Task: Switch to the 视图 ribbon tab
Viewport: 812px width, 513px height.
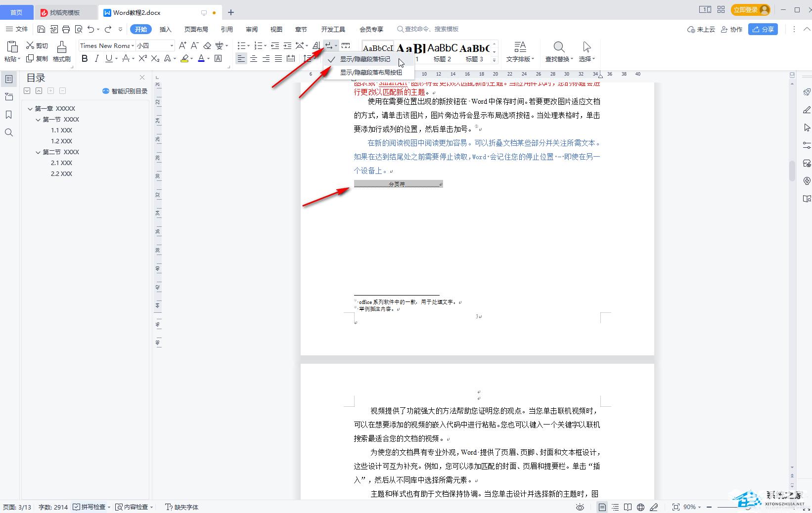Action: pos(276,29)
